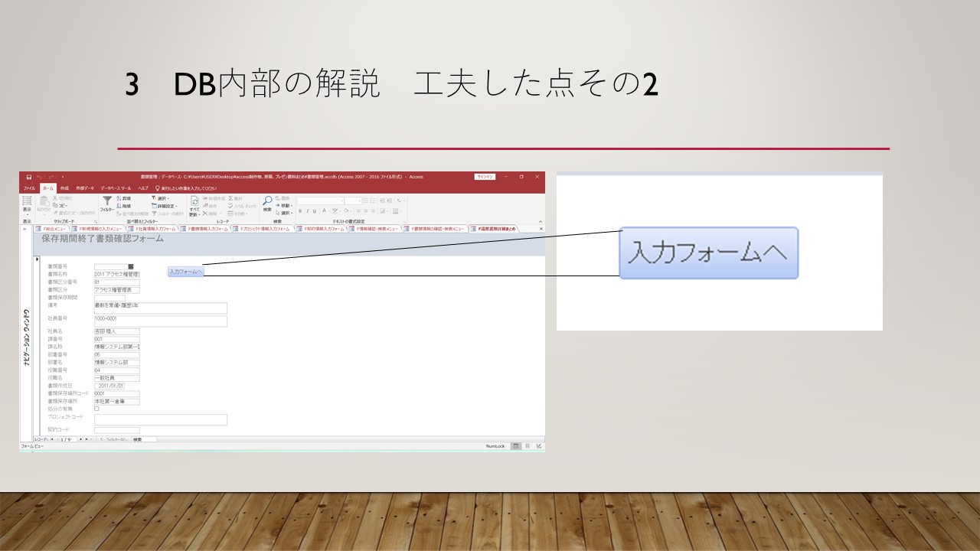Click the サインイン button

(485, 177)
